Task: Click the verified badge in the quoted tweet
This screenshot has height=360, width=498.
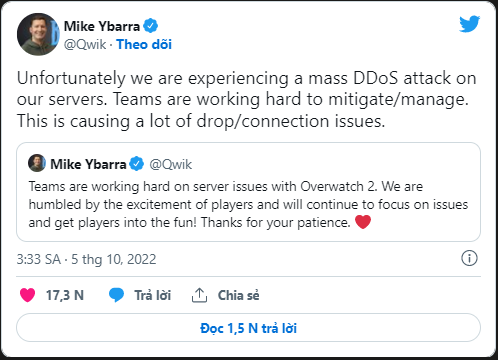Action: coord(136,164)
